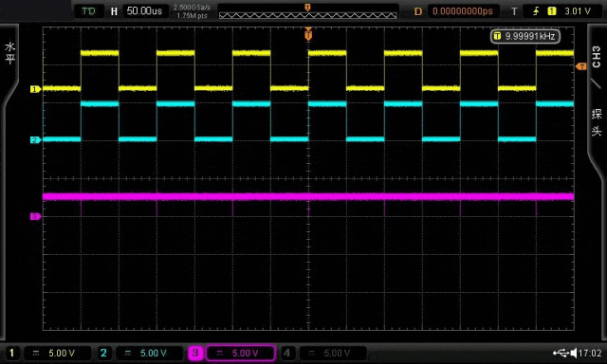Click the channel 1 DC coupling symbol
Viewport: 607px width, 364px height.
(36, 353)
